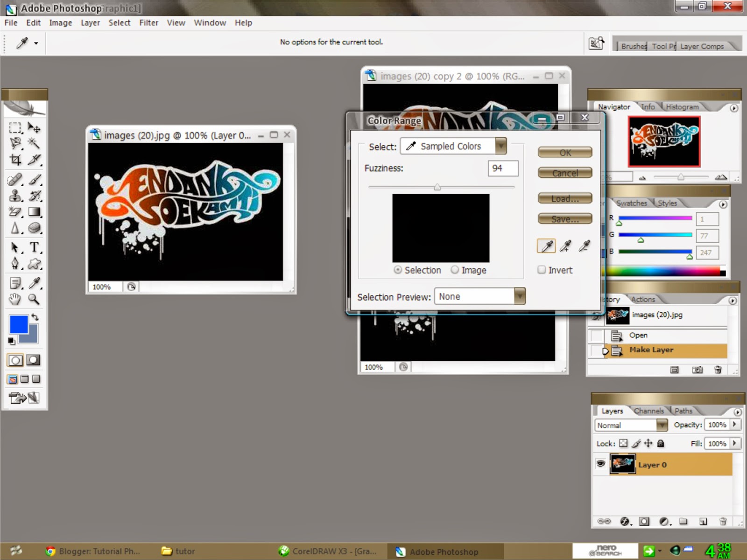Select the Brush tool

click(x=34, y=180)
